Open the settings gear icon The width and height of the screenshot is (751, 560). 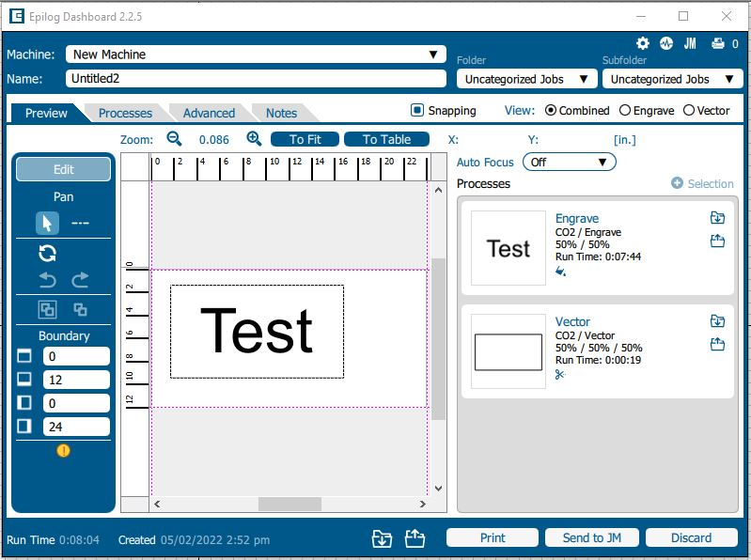click(642, 43)
